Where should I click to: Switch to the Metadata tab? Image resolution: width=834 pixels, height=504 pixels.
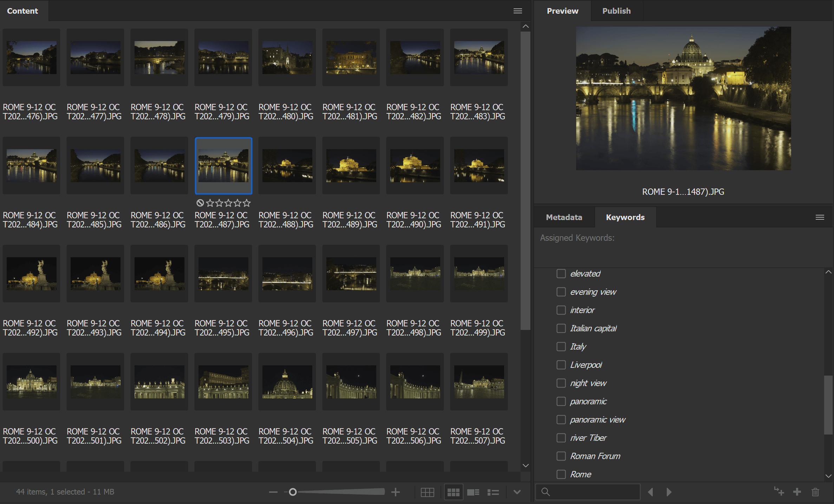coord(564,217)
